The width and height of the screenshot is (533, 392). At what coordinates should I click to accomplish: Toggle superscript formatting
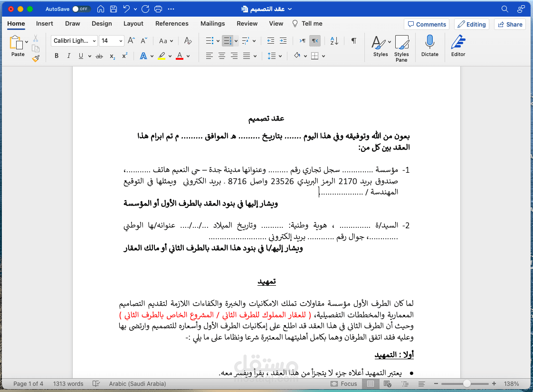125,56
